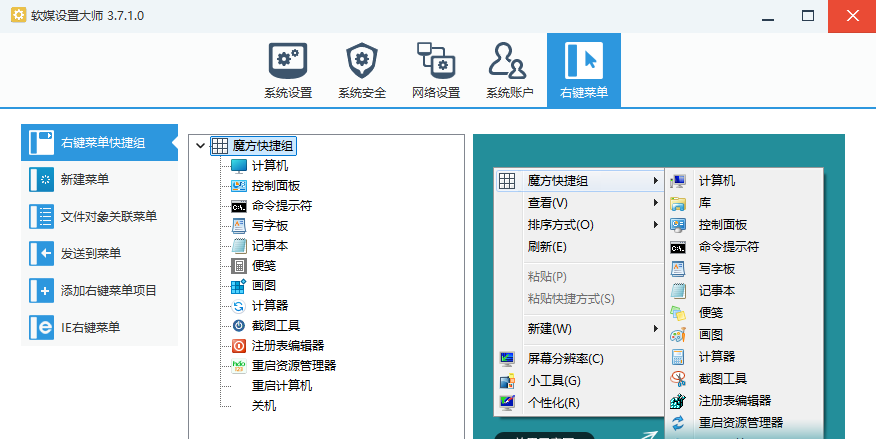Click 屏幕分辨率(C) in preview context menu
The width and height of the screenshot is (876, 439).
[x=565, y=359]
